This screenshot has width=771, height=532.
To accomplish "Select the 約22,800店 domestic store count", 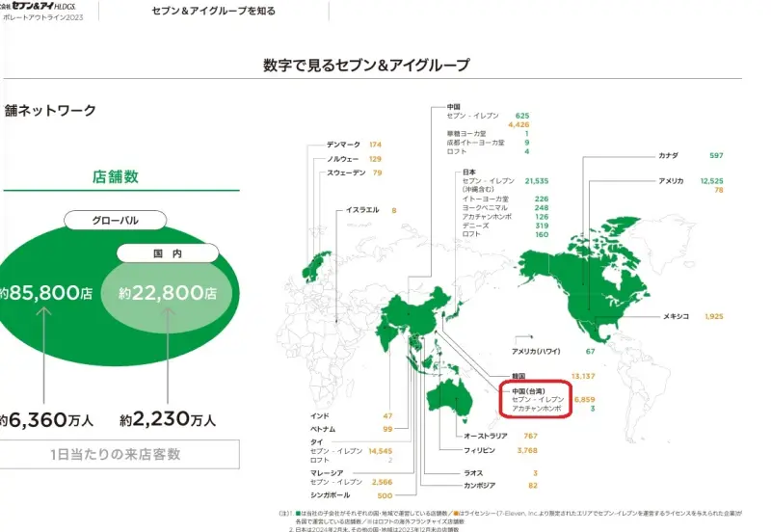I will [168, 293].
